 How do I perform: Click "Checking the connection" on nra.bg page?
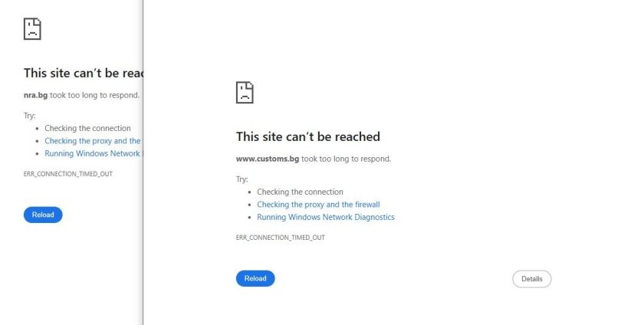[87, 128]
